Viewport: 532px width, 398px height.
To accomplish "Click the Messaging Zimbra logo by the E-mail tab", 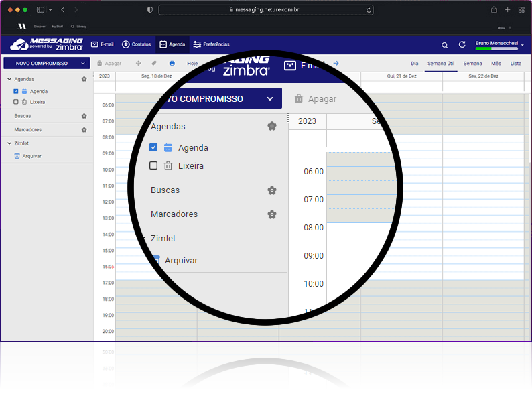I will [46, 44].
